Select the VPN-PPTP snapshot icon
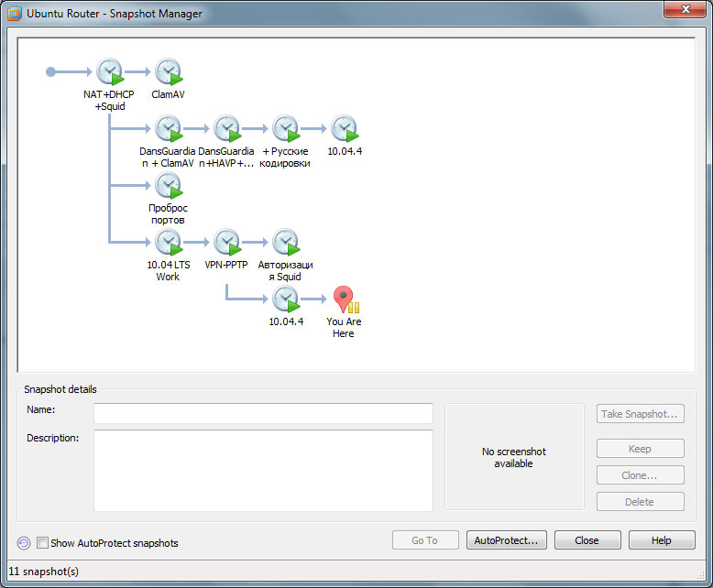Screen dimensions: 713x588 (x=227, y=242)
